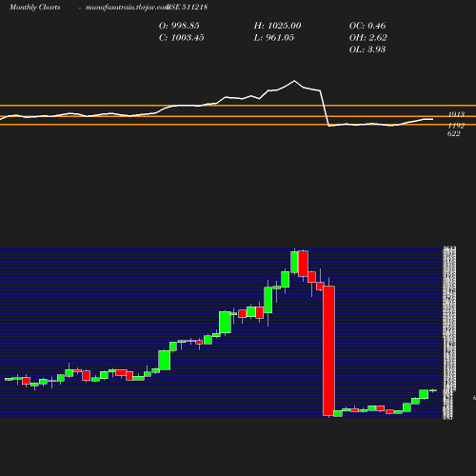The height and width of the screenshot is (476, 476).
Task: Click the 'OH: 2.62' reading
Action: pos(368,38)
